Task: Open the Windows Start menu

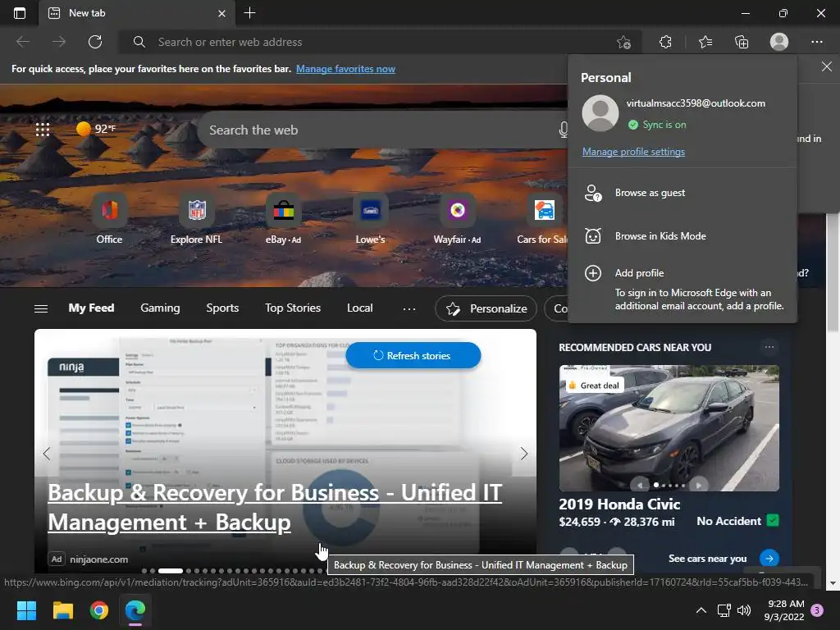Action: tap(26, 610)
